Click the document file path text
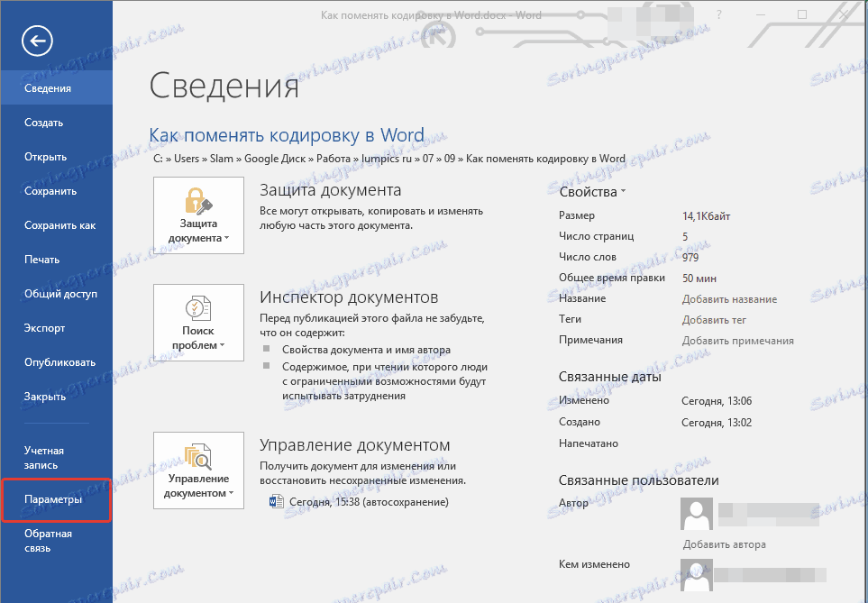Viewport: 868px width, 603px height. click(389, 159)
